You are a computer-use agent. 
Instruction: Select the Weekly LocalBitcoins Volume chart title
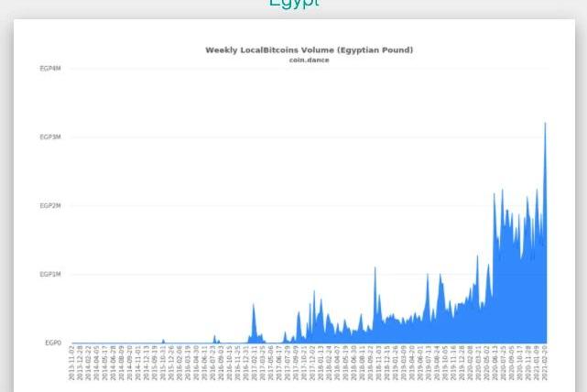click(x=309, y=49)
